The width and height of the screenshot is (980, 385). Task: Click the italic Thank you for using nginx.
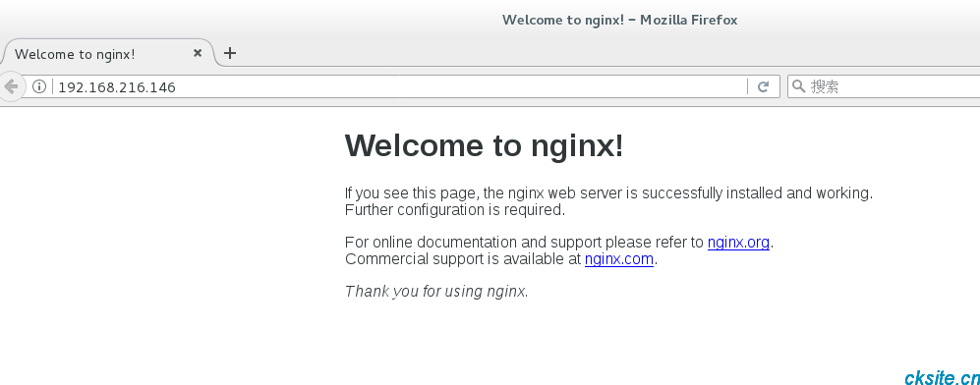coord(436,292)
